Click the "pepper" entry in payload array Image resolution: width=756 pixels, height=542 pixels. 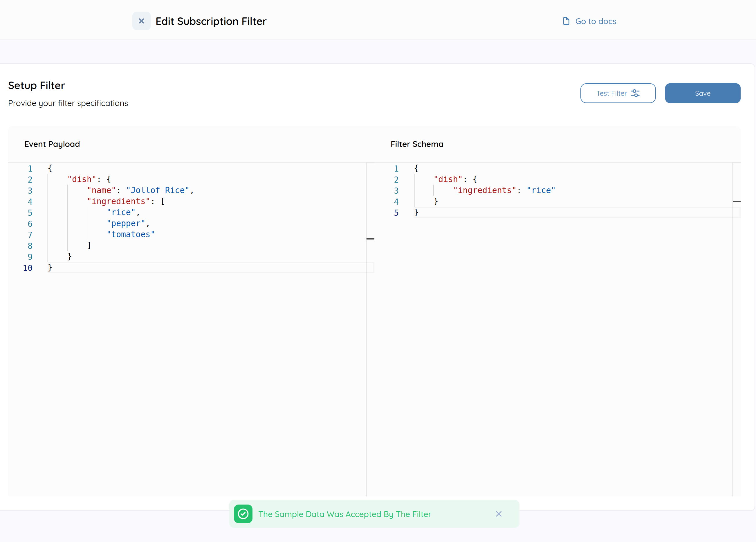126,224
